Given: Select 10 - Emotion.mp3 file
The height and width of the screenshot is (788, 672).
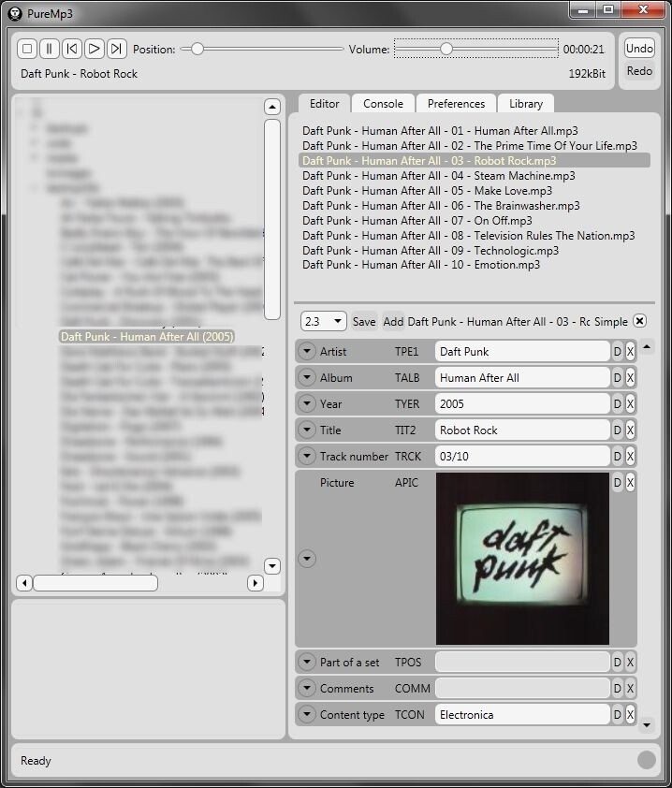Looking at the screenshot, I should 420,264.
